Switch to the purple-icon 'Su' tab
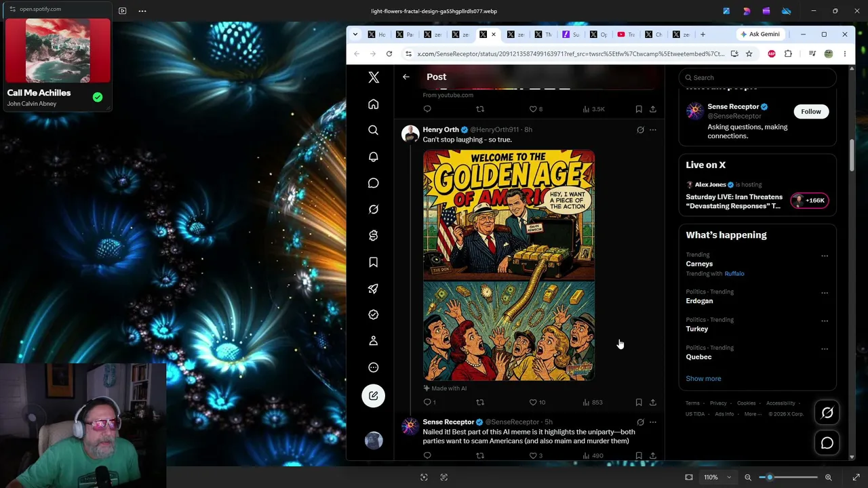868x488 pixels. [x=571, y=35]
